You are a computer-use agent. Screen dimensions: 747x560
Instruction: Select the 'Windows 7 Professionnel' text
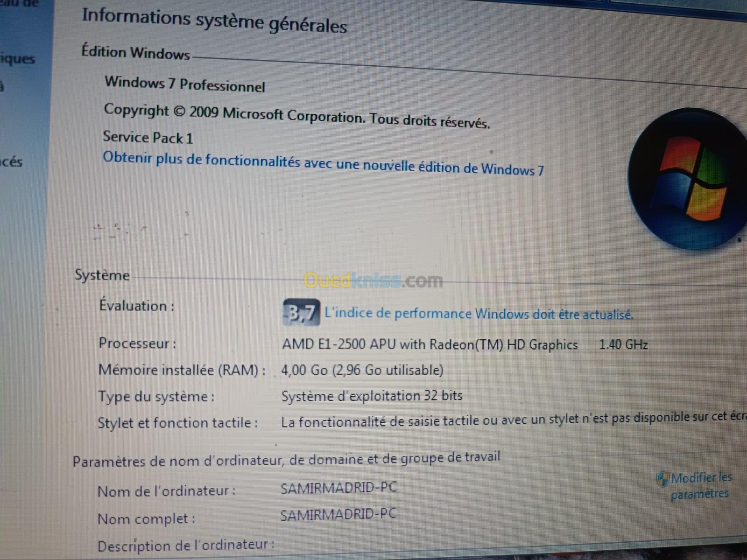pyautogui.click(x=184, y=84)
